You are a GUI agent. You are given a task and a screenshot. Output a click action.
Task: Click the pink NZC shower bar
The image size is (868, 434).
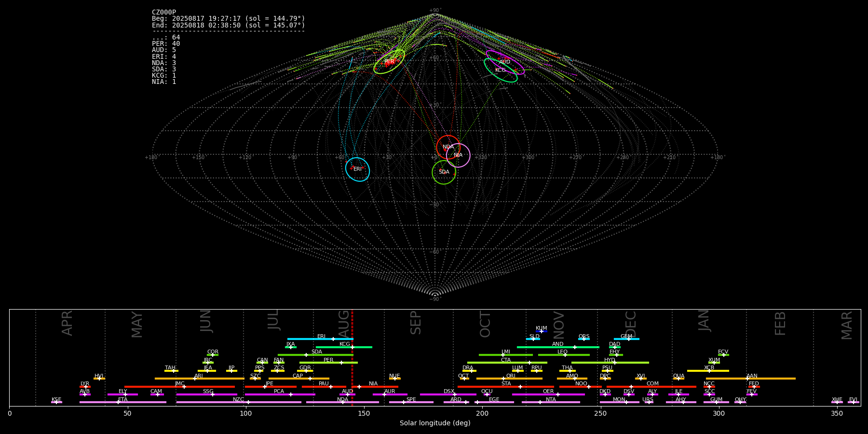click(239, 402)
